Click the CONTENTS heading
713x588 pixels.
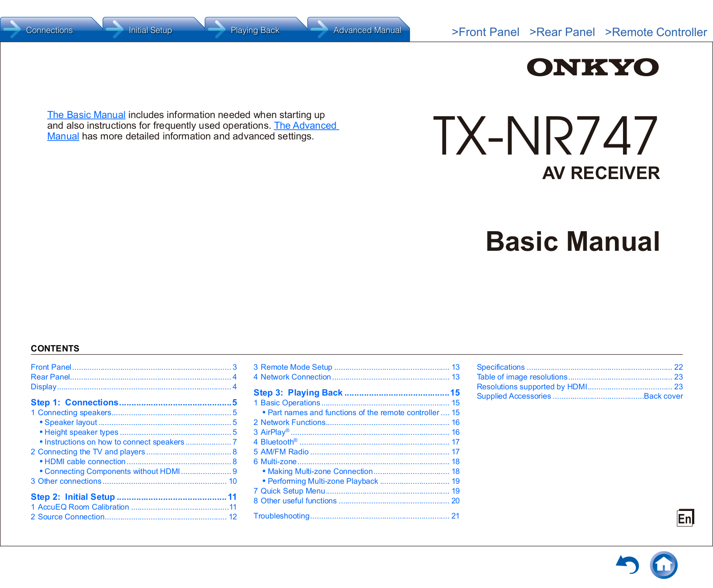click(55, 348)
